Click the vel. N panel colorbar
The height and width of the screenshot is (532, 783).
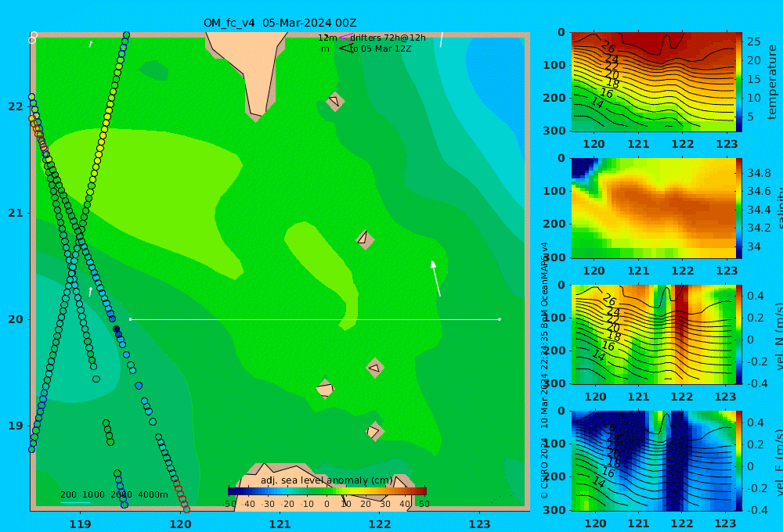click(x=739, y=334)
